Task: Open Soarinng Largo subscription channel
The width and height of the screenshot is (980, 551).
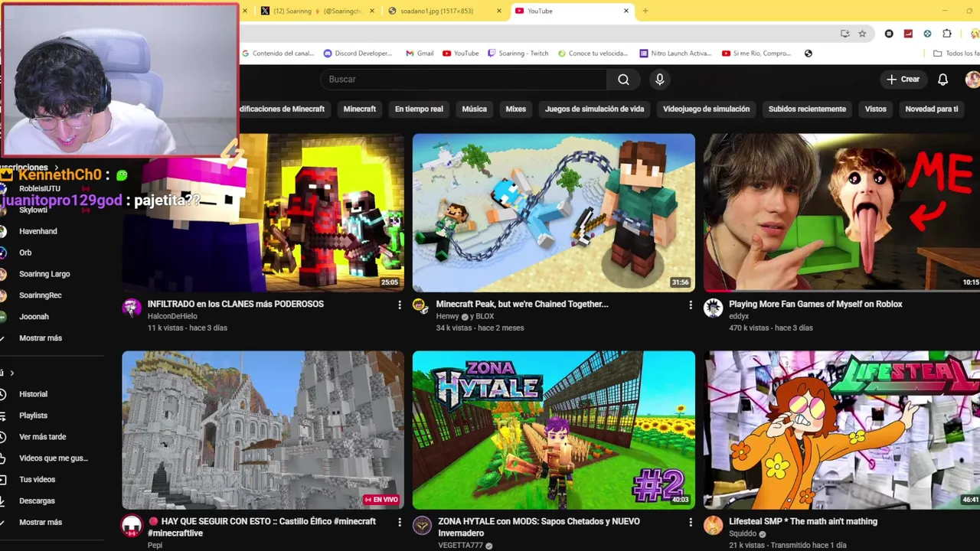Action: point(44,274)
